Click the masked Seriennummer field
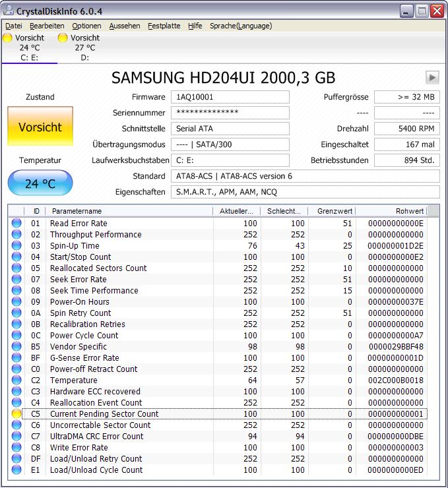448x488 pixels. pyautogui.click(x=230, y=113)
